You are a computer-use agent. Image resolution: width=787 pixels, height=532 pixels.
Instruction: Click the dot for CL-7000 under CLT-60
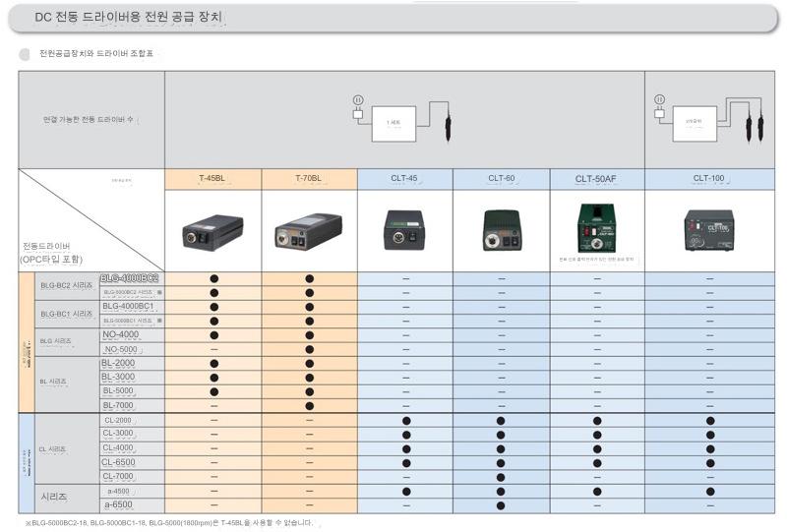[501, 476]
